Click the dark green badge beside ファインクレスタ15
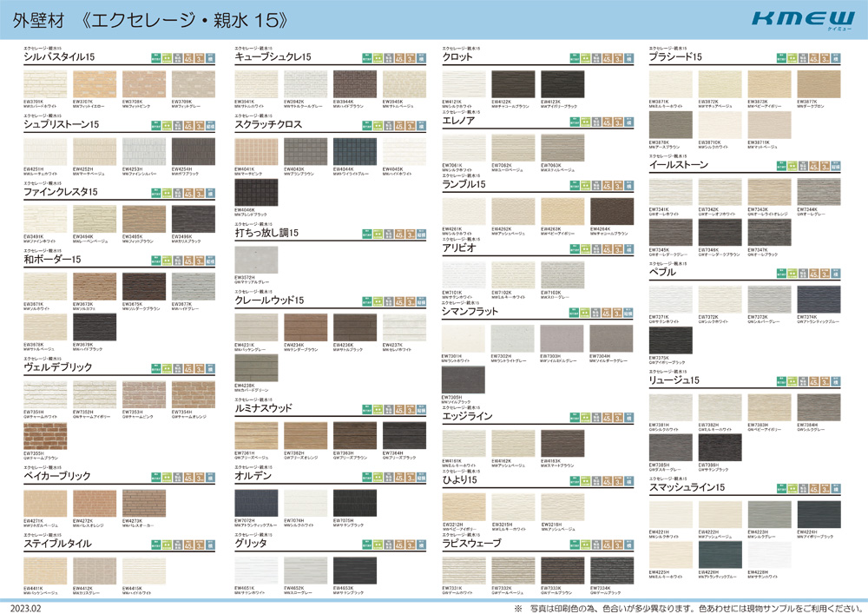Screen dimensions: 868x614 click(x=156, y=193)
